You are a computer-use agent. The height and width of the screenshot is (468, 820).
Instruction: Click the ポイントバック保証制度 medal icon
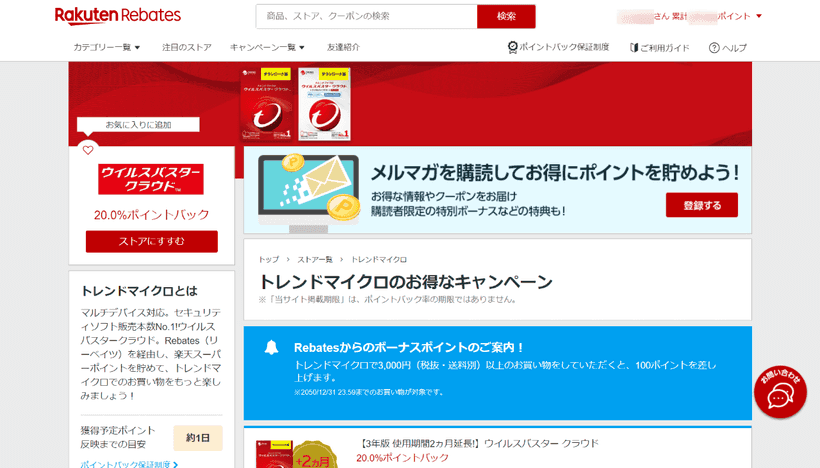512,48
